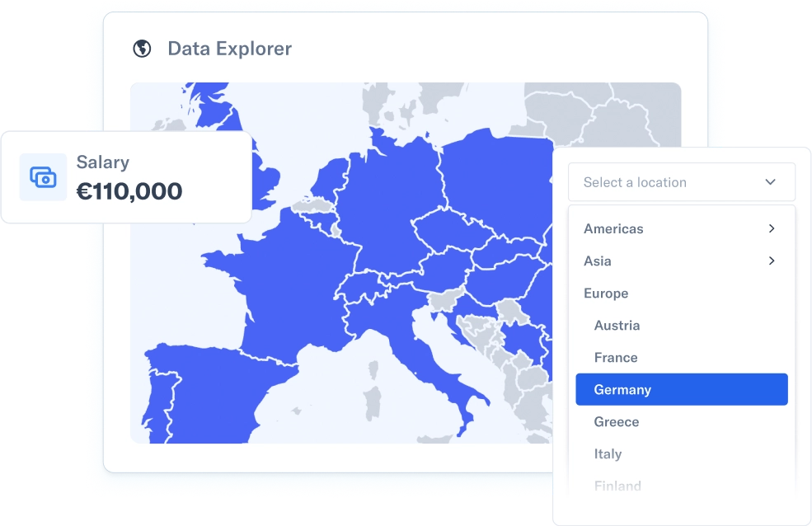Choose Greece from the location list
Viewport: 812px width, 526px height.
click(617, 421)
